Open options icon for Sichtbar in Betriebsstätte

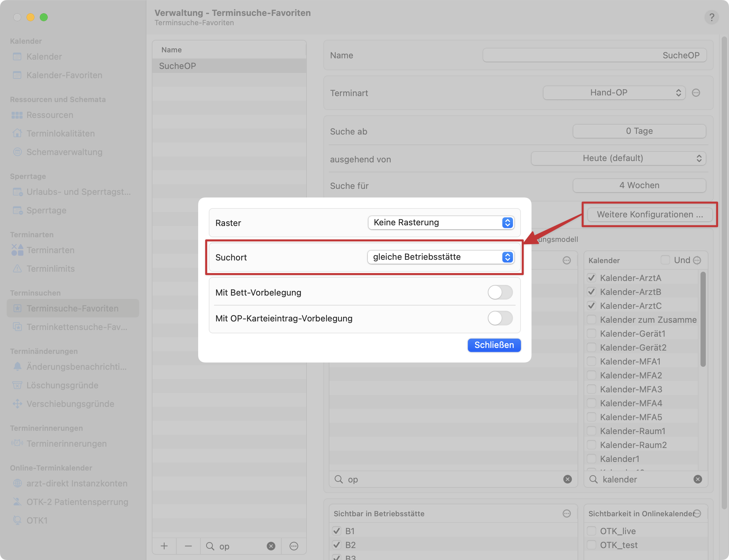(567, 513)
